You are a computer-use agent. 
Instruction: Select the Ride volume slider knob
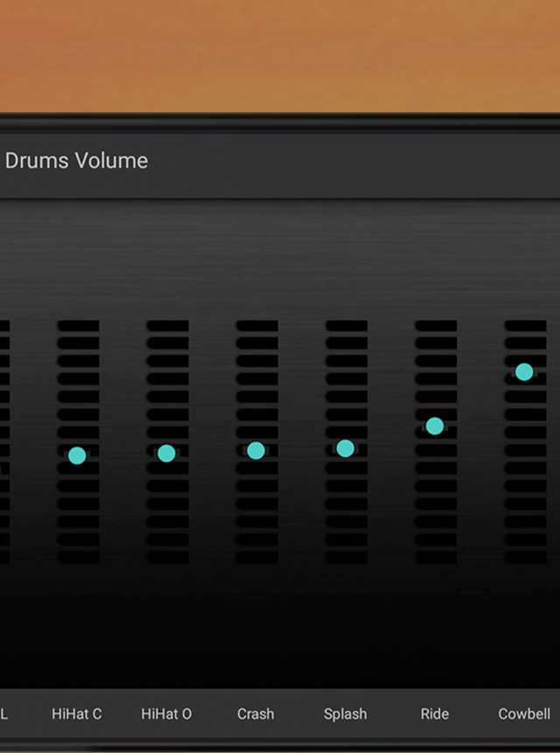pos(435,426)
